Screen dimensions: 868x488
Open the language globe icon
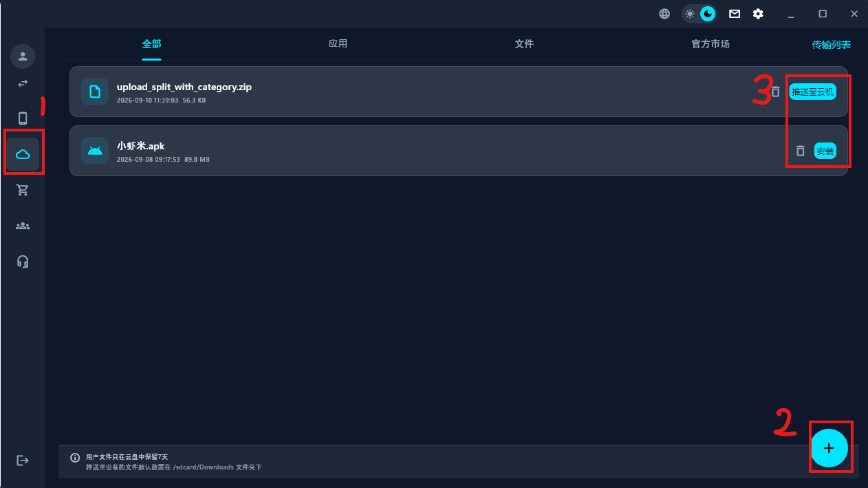coord(664,14)
